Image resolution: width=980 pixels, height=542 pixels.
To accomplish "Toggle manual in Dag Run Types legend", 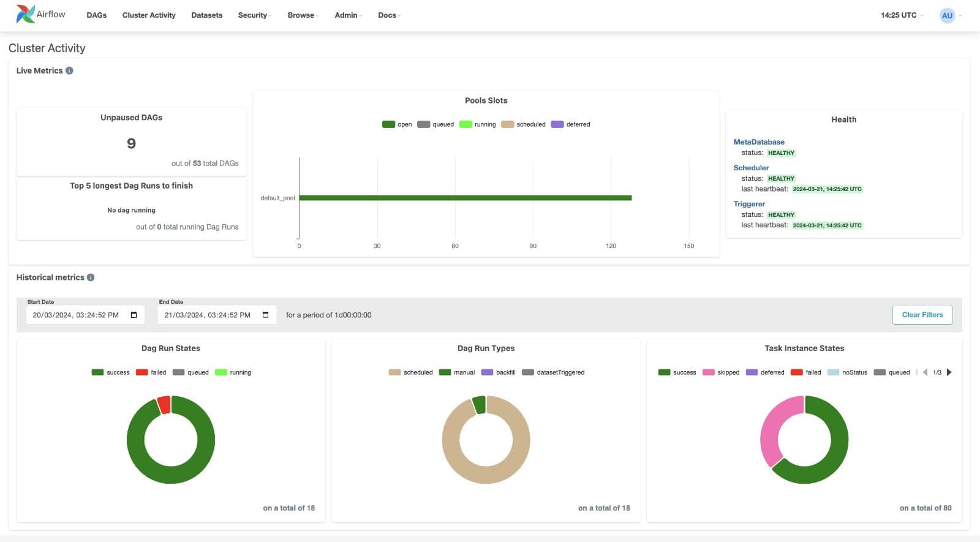I will click(457, 372).
